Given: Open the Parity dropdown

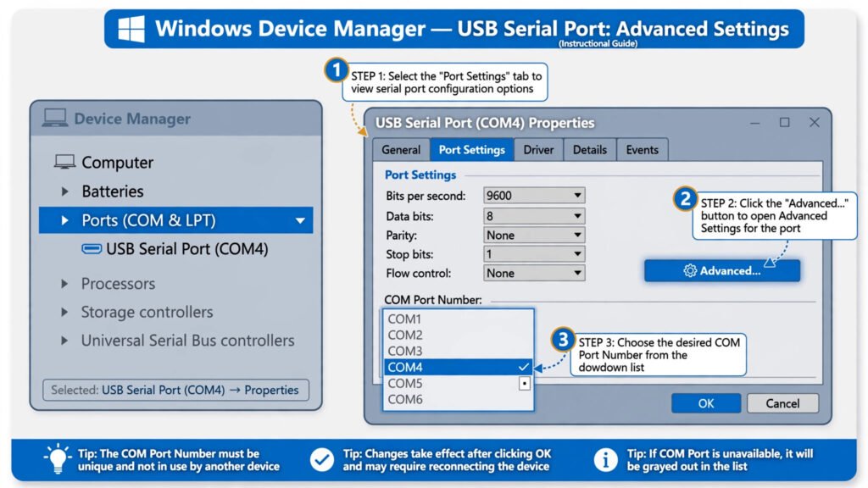Looking at the screenshot, I should pyautogui.click(x=534, y=236).
